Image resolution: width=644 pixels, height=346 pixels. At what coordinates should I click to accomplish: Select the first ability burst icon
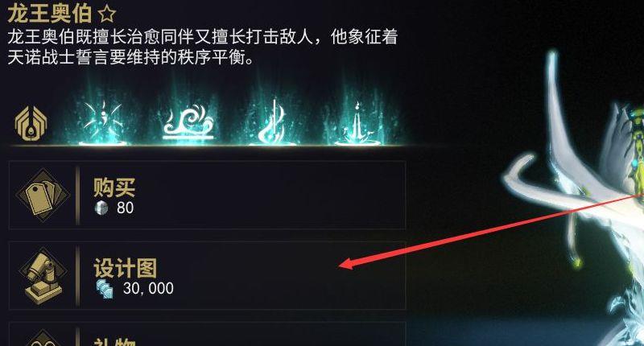point(103,122)
